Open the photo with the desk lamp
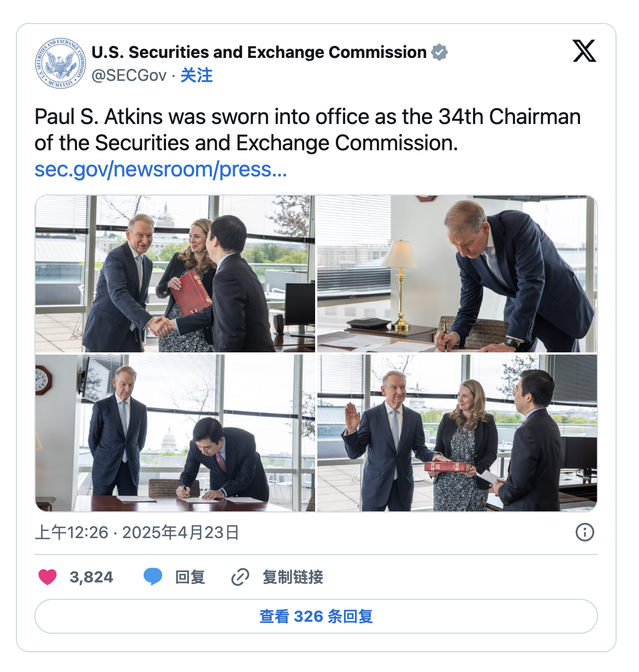This screenshot has width=639, height=672. pos(457,274)
